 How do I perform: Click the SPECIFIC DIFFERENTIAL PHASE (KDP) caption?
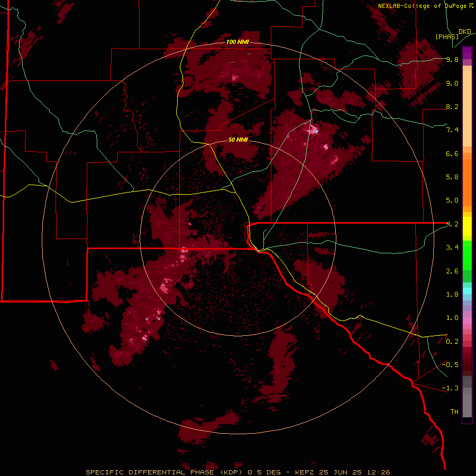[164, 472]
